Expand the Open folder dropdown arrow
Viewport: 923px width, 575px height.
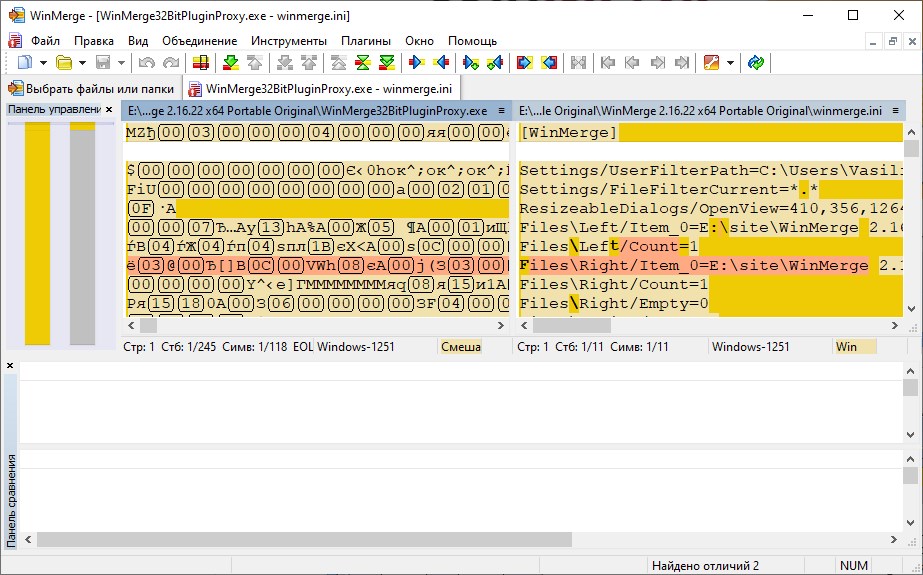82,62
